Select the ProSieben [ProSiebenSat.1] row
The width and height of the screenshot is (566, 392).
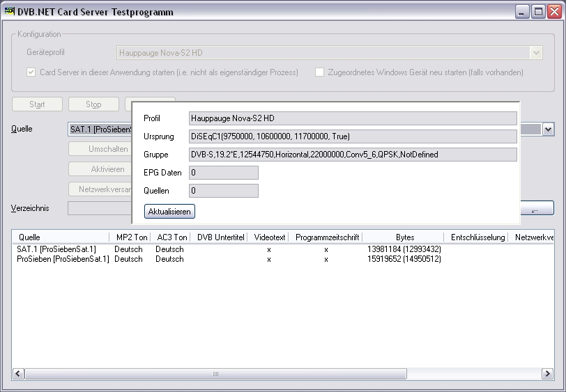[x=63, y=259]
